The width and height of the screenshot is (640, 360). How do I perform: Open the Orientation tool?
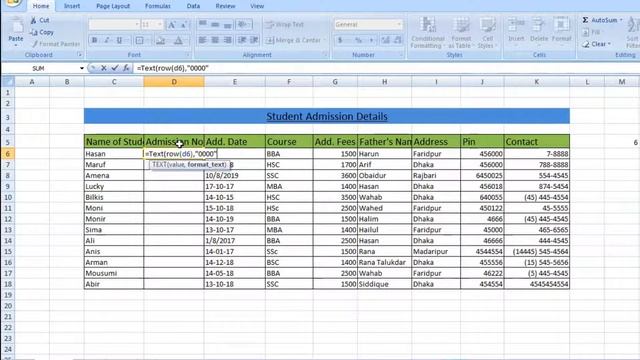pos(243,24)
